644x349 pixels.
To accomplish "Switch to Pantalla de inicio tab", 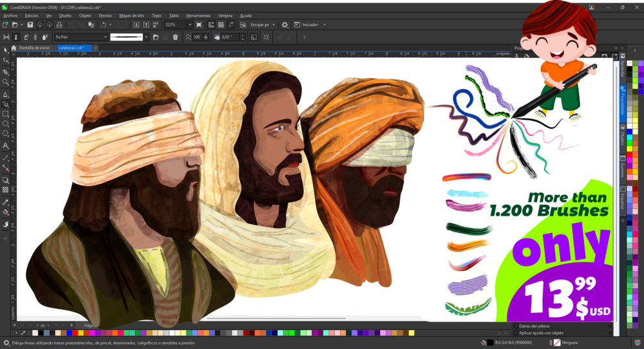I will click(34, 48).
